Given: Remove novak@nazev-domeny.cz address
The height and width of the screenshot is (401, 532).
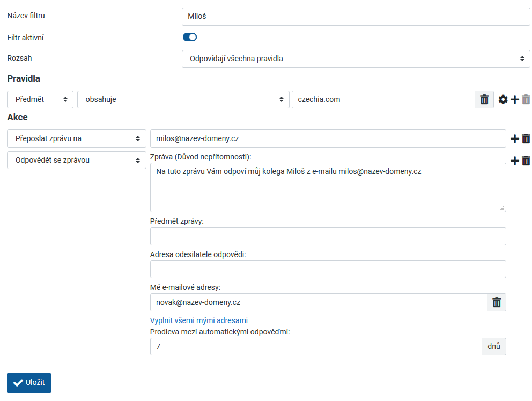Looking at the screenshot, I should (x=497, y=302).
